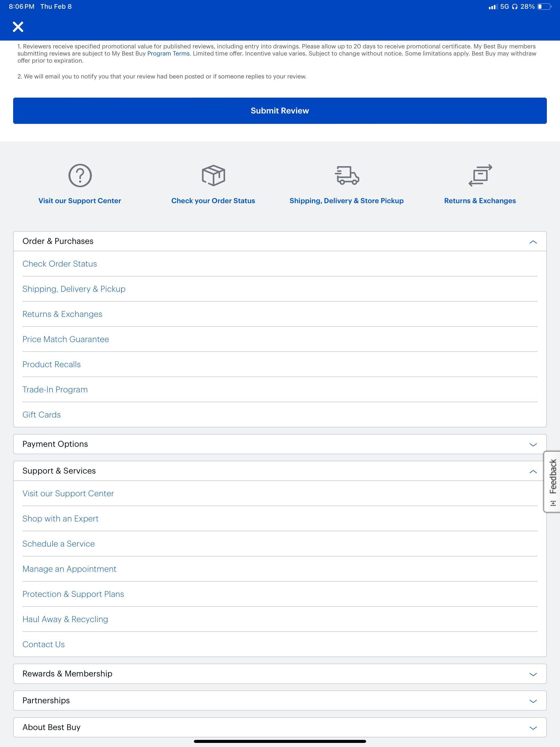Tap the question mark Support Center icon
Image resolution: width=560 pixels, height=747 pixels.
point(80,175)
